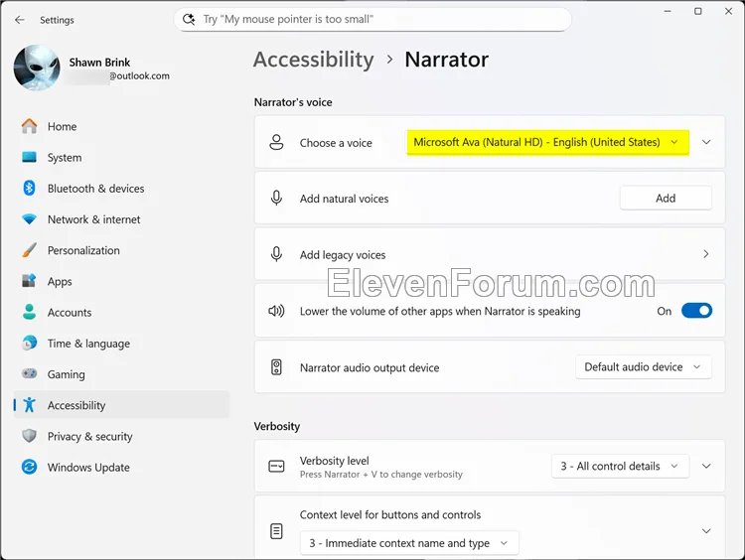
Task: Click the Narrator's voice heading
Action: [293, 102]
